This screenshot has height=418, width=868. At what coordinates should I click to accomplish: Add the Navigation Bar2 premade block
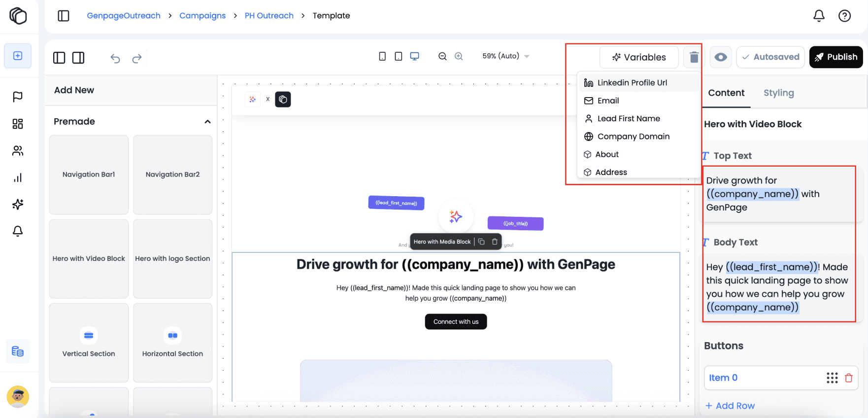172,174
